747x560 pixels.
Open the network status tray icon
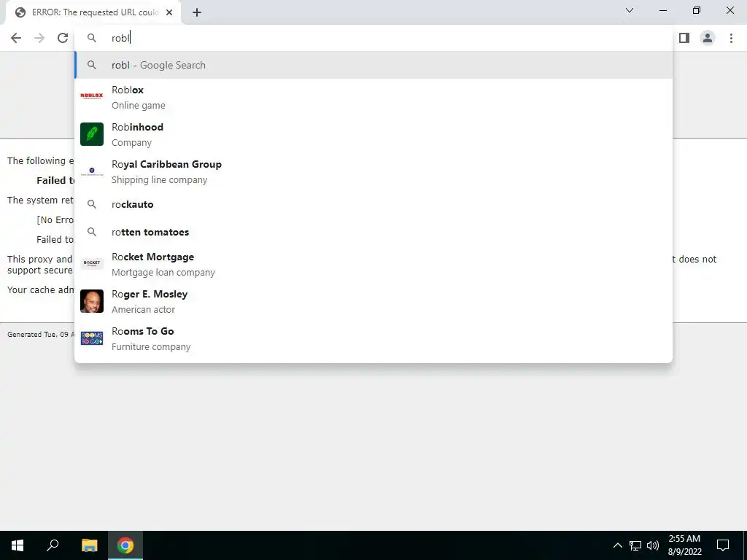tap(635, 545)
